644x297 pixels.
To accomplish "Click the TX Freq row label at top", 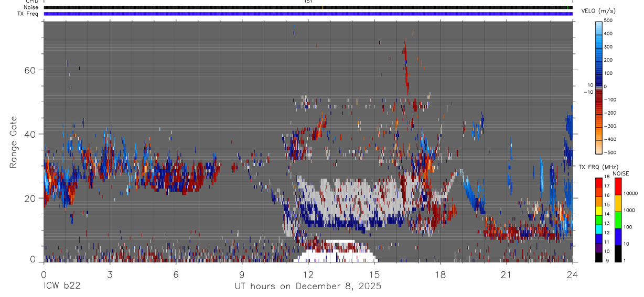I will click(x=28, y=14).
